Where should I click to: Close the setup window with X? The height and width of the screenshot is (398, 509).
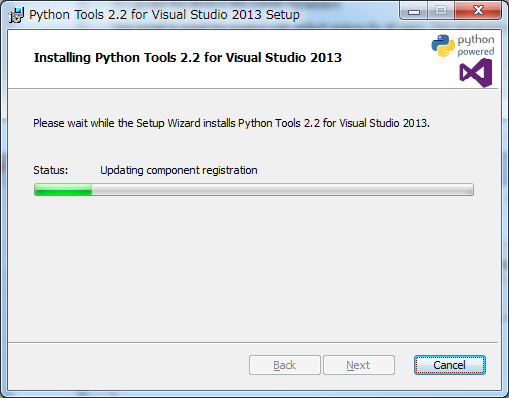coord(478,11)
